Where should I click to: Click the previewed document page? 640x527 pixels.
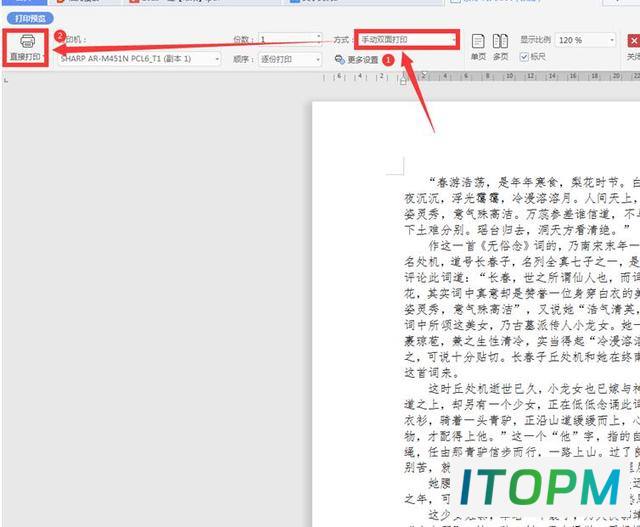476,314
